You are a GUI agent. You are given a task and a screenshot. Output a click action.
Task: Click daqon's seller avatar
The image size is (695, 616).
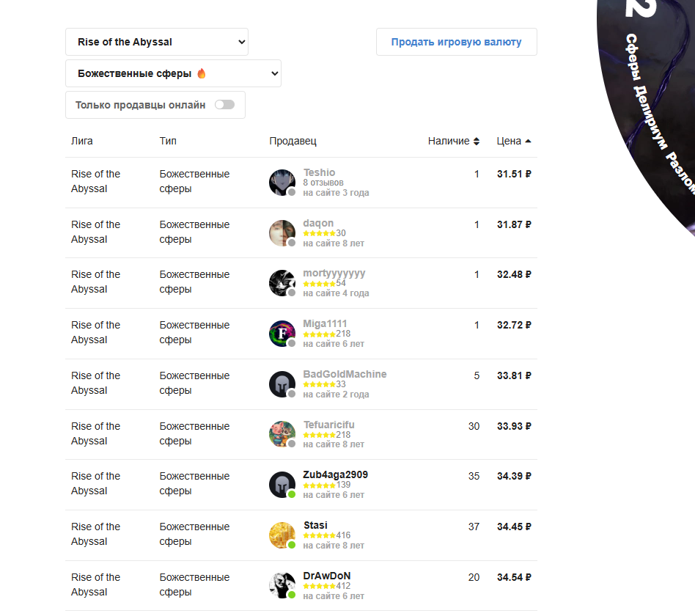pyautogui.click(x=282, y=232)
